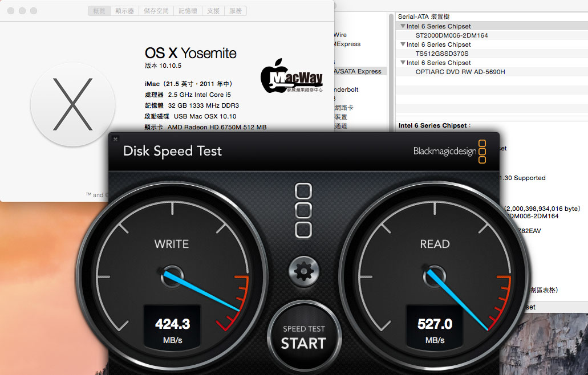The image size is (588, 375).
Task: Switch to the 支援 tab
Action: 213,11
